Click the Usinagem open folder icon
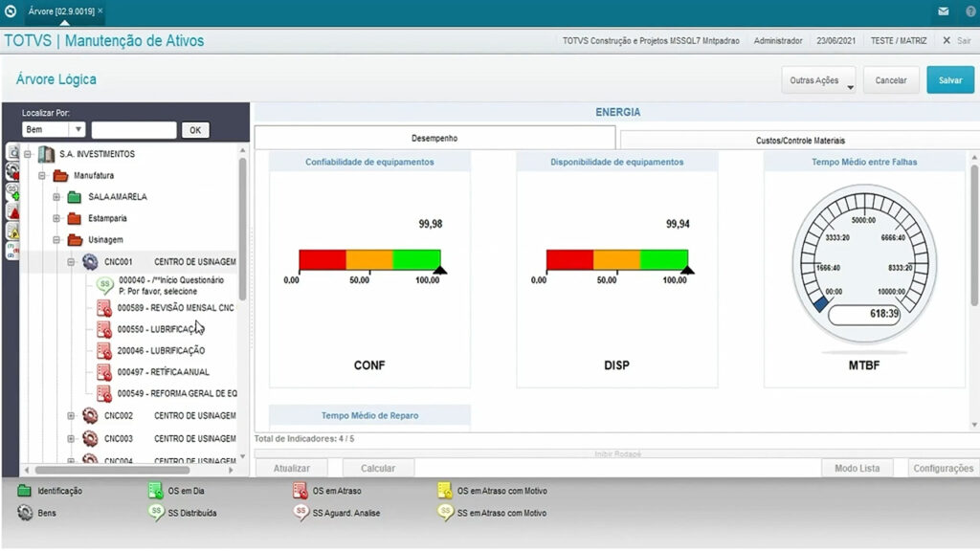 click(75, 240)
